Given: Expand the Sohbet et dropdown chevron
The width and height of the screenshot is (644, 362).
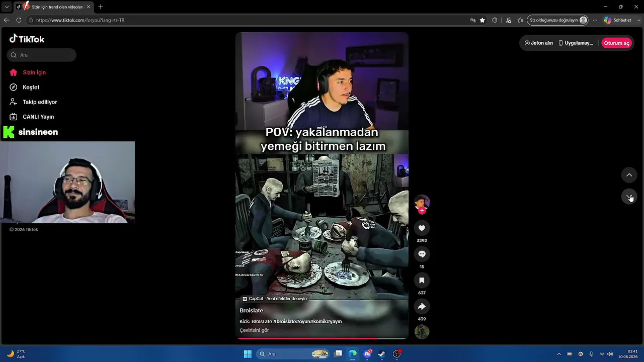Looking at the screenshot, I should point(637,20).
